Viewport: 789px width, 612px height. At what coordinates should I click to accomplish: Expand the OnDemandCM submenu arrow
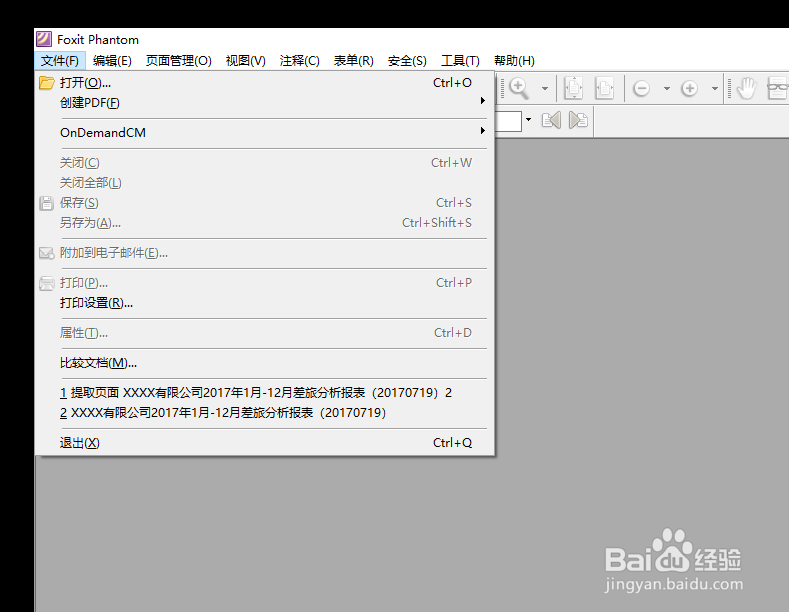[483, 131]
